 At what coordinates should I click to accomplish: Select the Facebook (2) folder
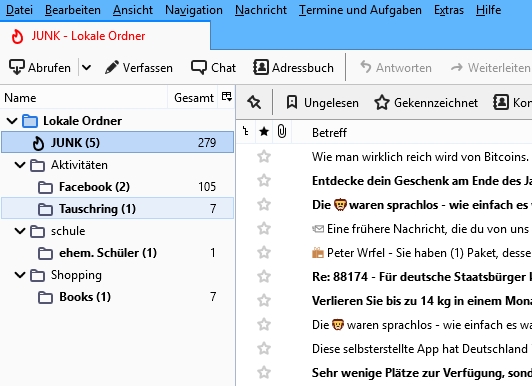pos(117,187)
